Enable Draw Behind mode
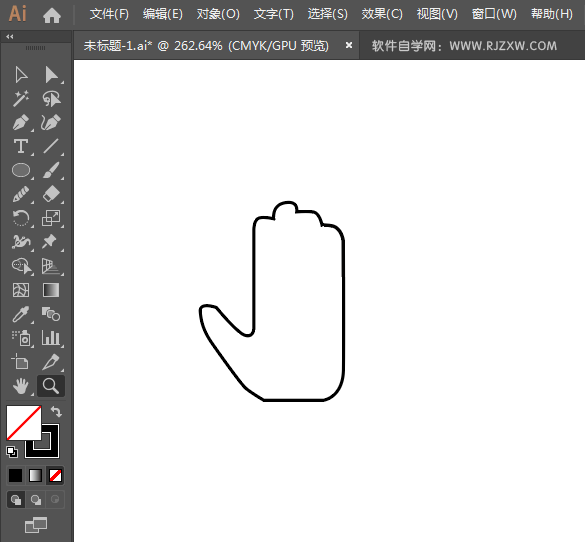The width and height of the screenshot is (585, 542). (36, 499)
